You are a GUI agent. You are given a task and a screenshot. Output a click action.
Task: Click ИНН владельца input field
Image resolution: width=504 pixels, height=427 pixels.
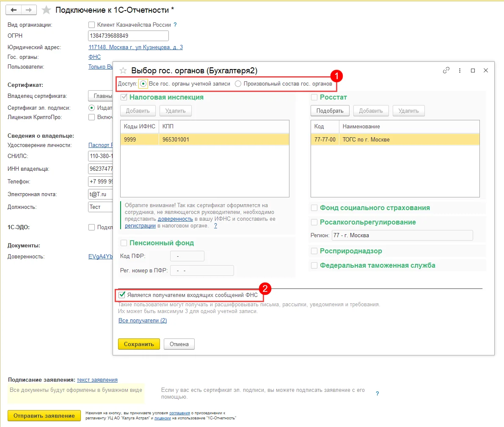(x=100, y=169)
